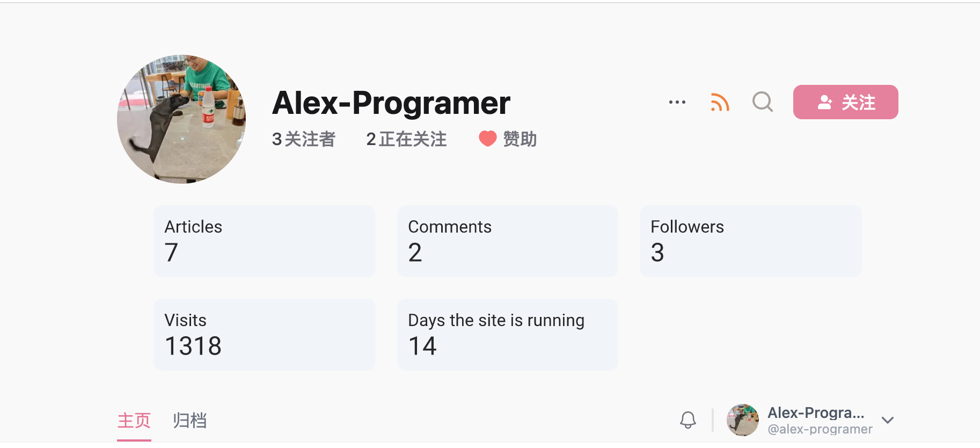Screen dimensions: 980x448
Task: Click the @alex-programer account handle
Action: (x=820, y=429)
